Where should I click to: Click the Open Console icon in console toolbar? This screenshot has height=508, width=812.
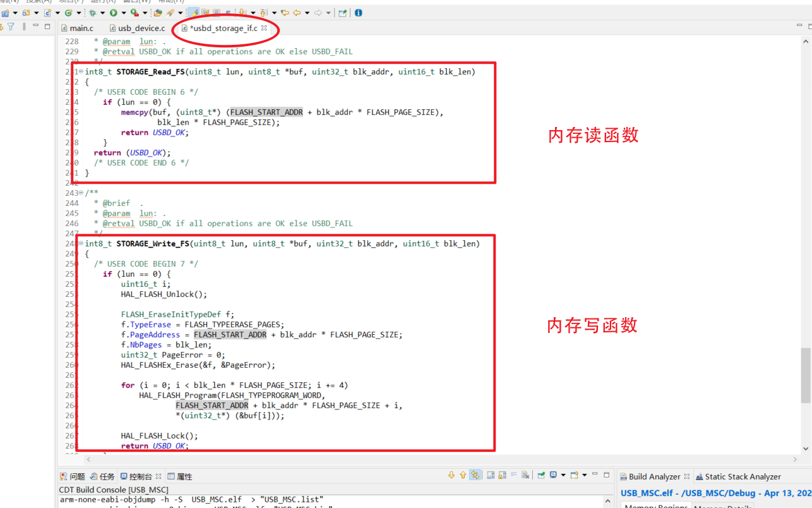(575, 476)
